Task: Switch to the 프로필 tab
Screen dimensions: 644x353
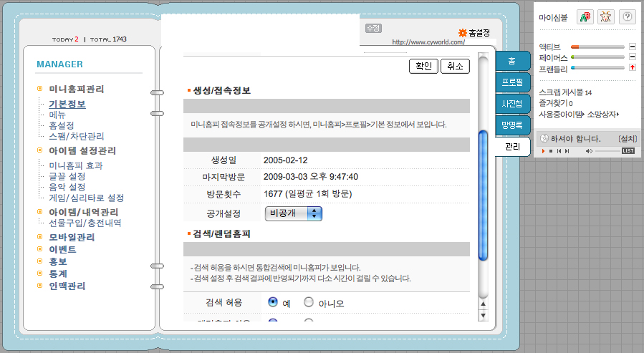Action: click(512, 82)
